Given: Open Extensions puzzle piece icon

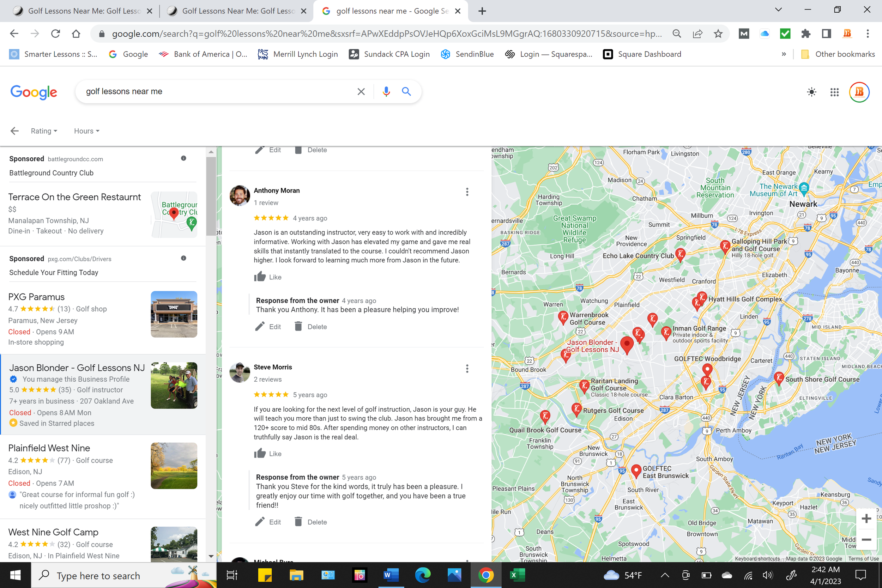Looking at the screenshot, I should [805, 34].
